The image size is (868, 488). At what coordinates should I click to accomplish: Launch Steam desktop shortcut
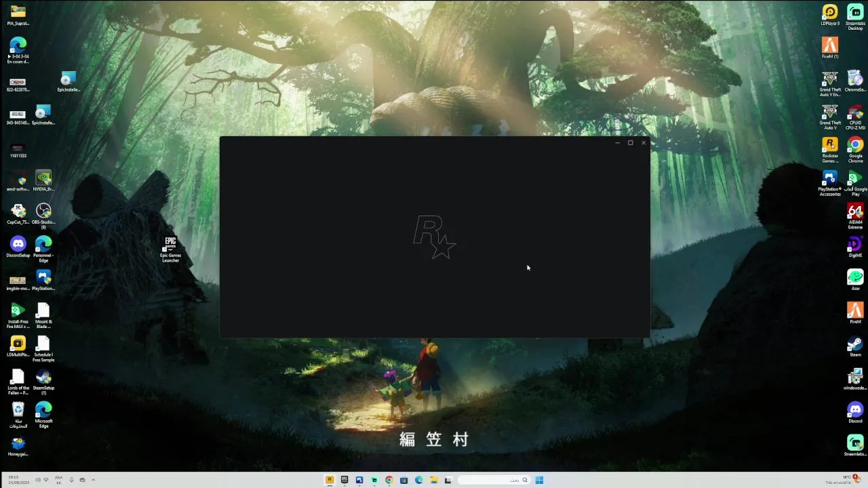855,344
